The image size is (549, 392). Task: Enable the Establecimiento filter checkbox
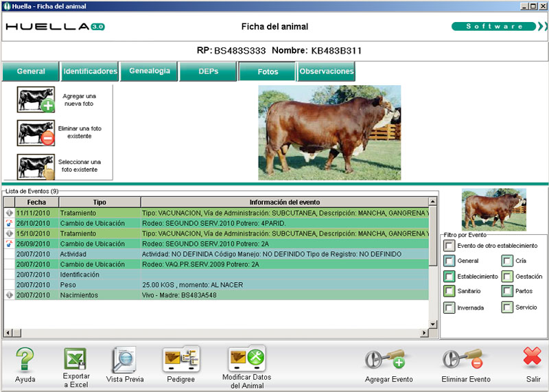(x=449, y=277)
